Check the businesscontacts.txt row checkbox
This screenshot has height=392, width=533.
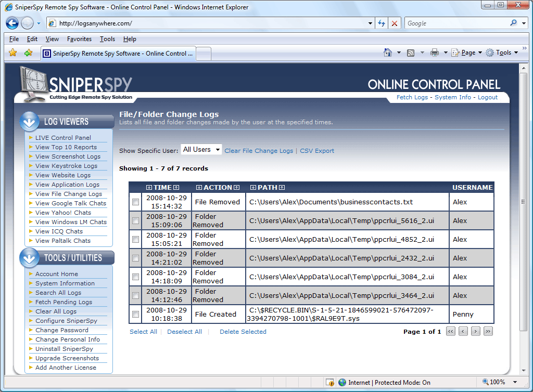[136, 202]
